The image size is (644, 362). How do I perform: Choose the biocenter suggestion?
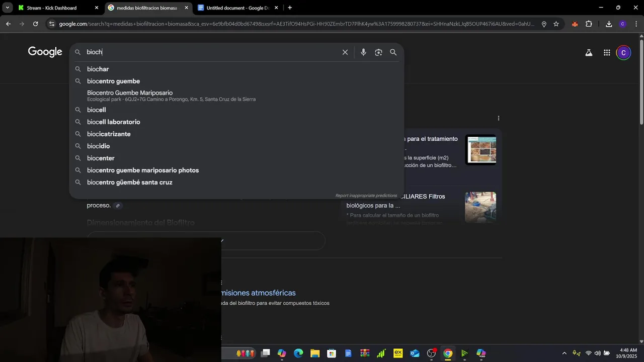pyautogui.click(x=236, y=158)
